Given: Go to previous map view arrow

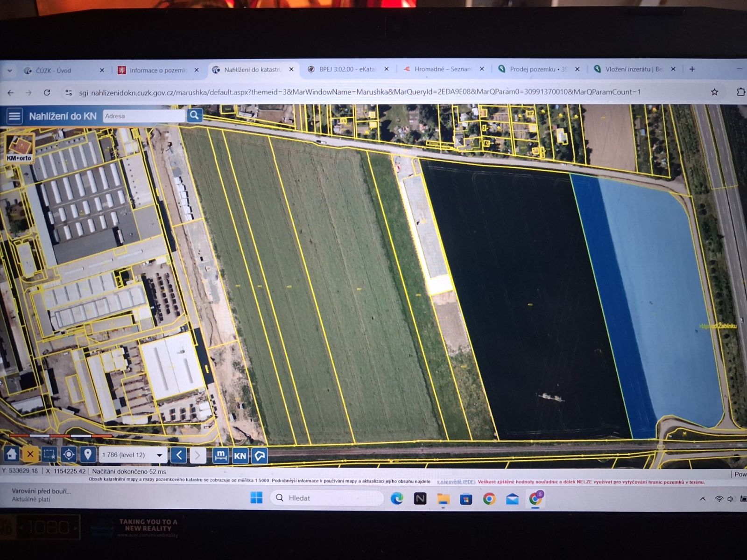Looking at the screenshot, I should pos(179,455).
